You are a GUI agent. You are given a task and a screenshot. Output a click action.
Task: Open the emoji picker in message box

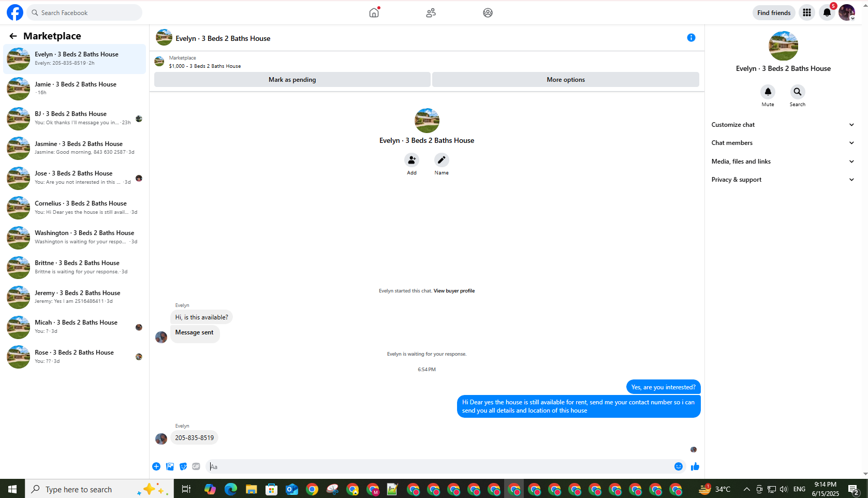click(679, 466)
